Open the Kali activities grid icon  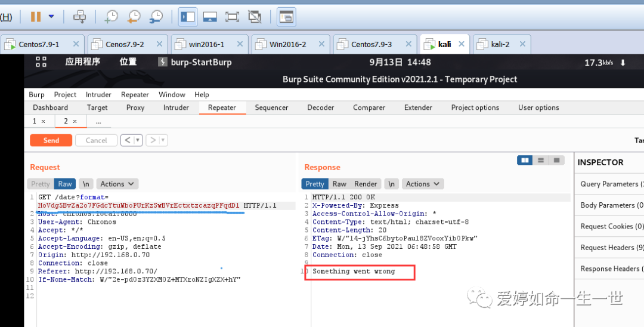(x=41, y=62)
